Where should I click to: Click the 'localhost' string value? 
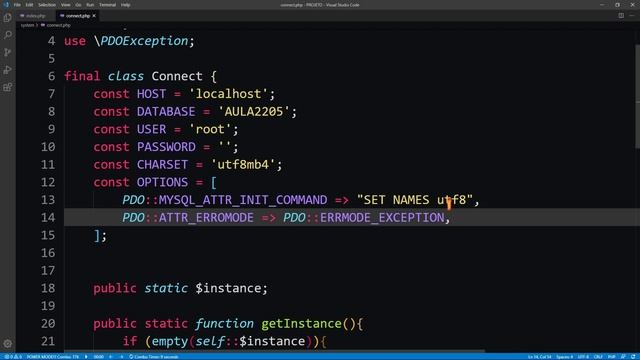pyautogui.click(x=228, y=94)
